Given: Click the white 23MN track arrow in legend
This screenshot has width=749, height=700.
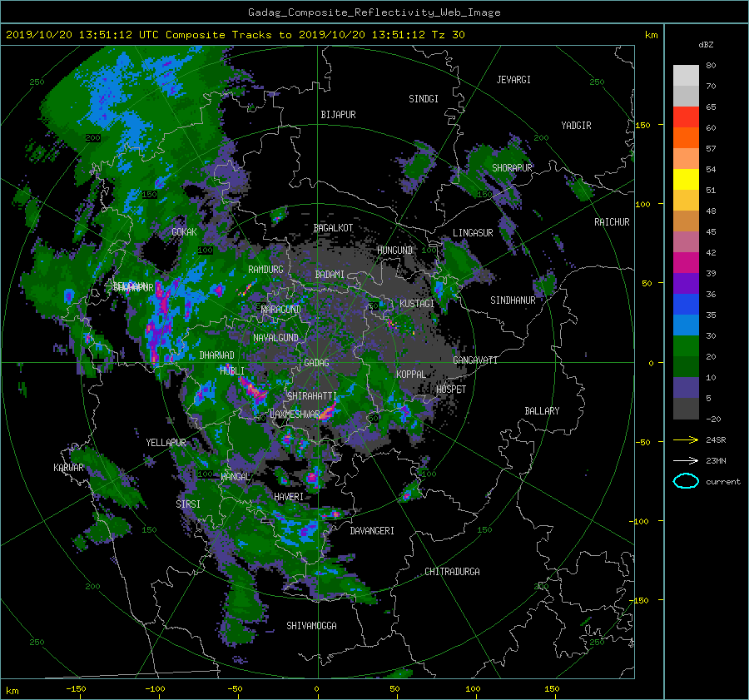Looking at the screenshot, I should [686, 460].
